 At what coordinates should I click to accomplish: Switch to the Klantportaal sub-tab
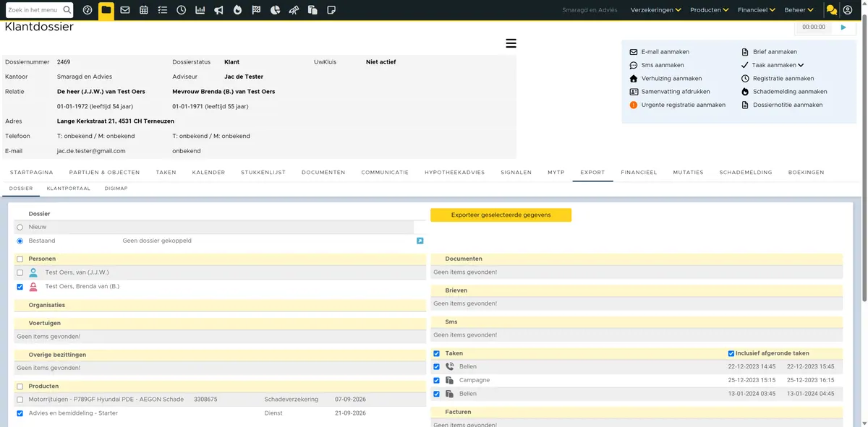click(x=68, y=188)
